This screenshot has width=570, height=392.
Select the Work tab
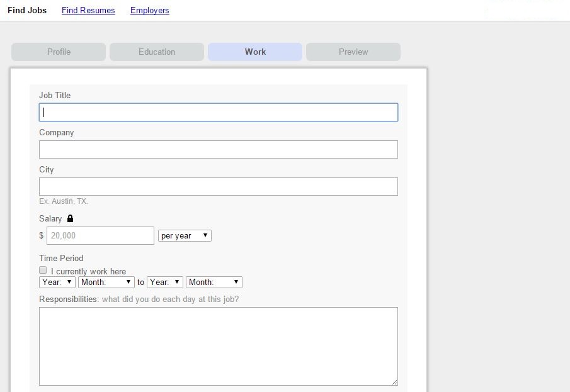click(x=255, y=52)
